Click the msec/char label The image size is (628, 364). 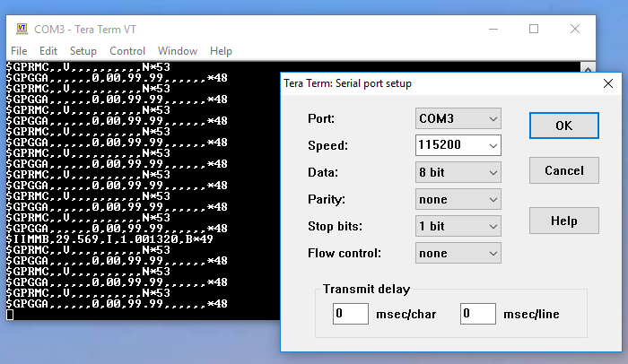406,315
